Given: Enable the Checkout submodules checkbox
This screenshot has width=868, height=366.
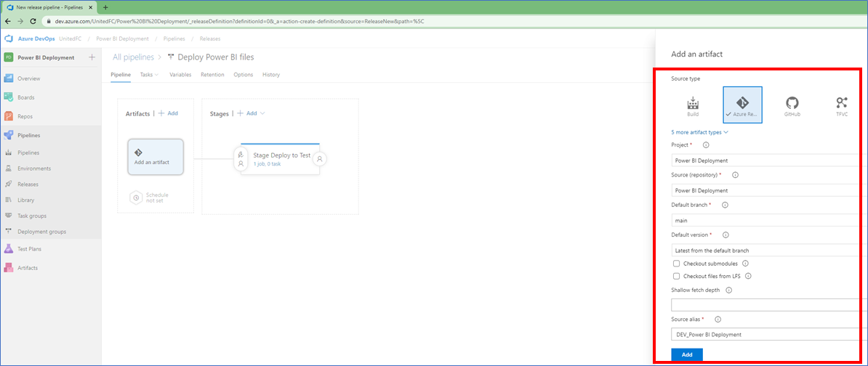Looking at the screenshot, I should point(676,264).
